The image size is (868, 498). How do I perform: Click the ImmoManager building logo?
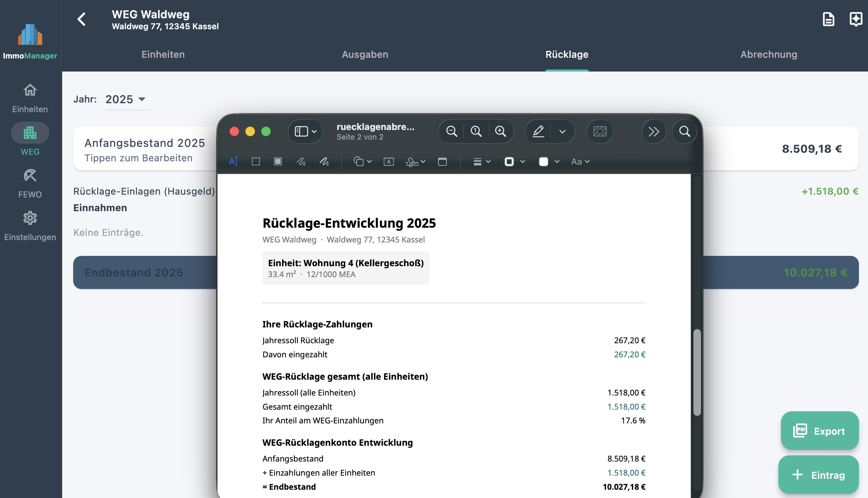tap(30, 34)
